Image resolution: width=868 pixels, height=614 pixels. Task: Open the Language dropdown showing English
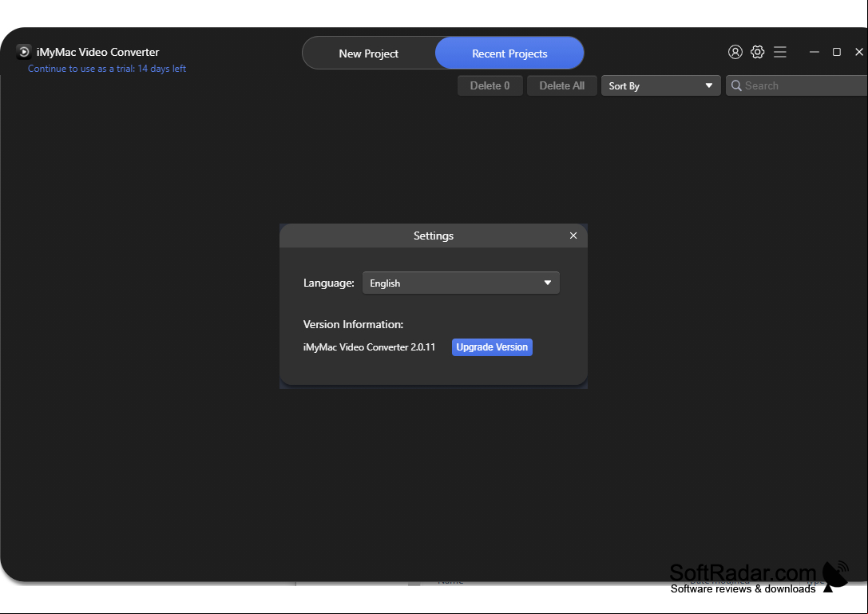(x=461, y=283)
